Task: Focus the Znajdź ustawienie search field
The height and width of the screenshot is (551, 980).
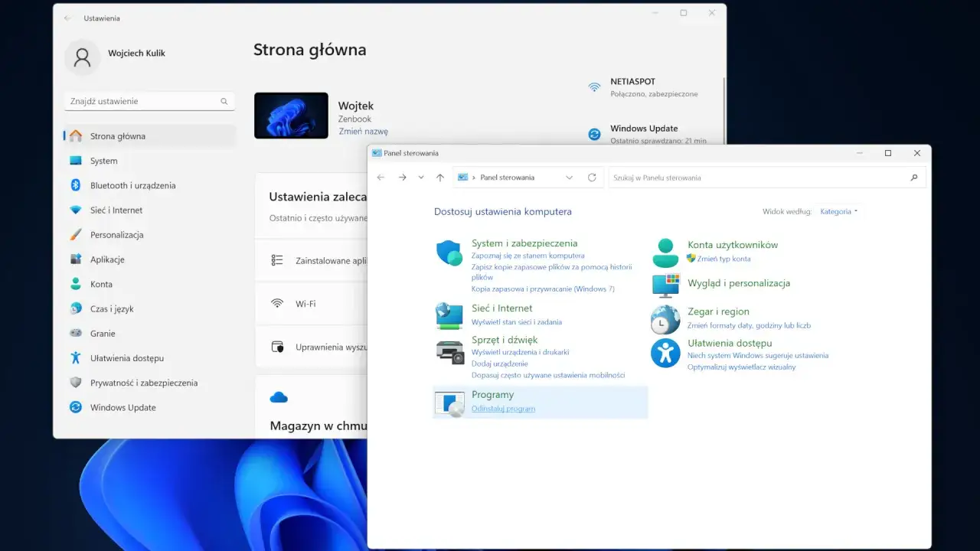Action: (149, 101)
